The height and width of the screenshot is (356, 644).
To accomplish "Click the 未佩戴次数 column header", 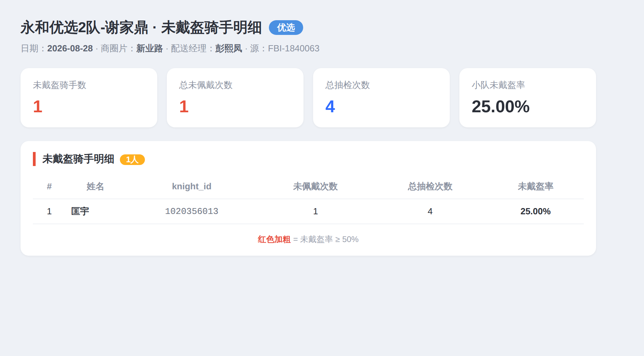I will point(315,186).
